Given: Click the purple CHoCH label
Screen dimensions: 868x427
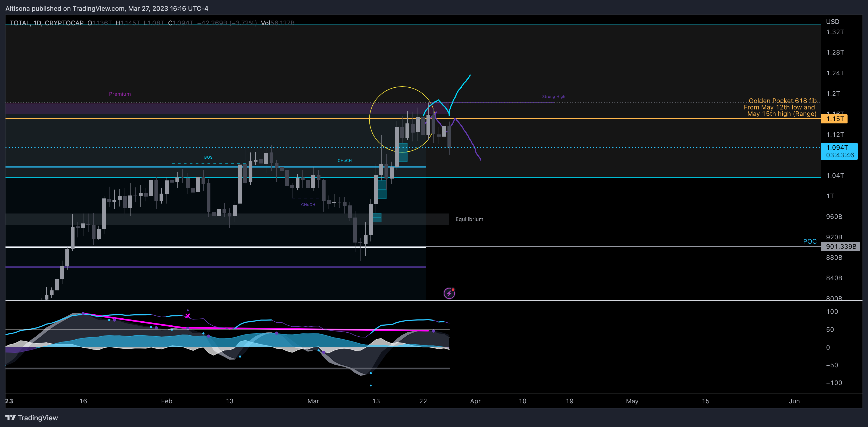Looking at the screenshot, I should point(308,205).
